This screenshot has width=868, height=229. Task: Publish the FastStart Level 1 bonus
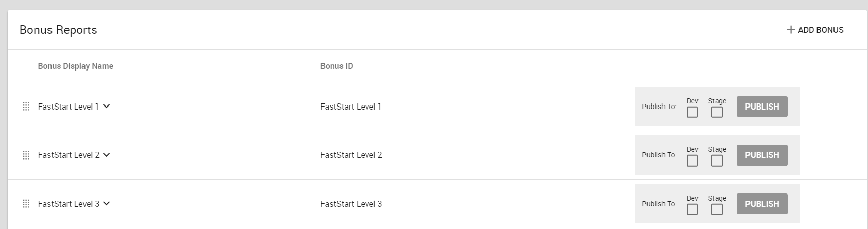[x=762, y=107]
